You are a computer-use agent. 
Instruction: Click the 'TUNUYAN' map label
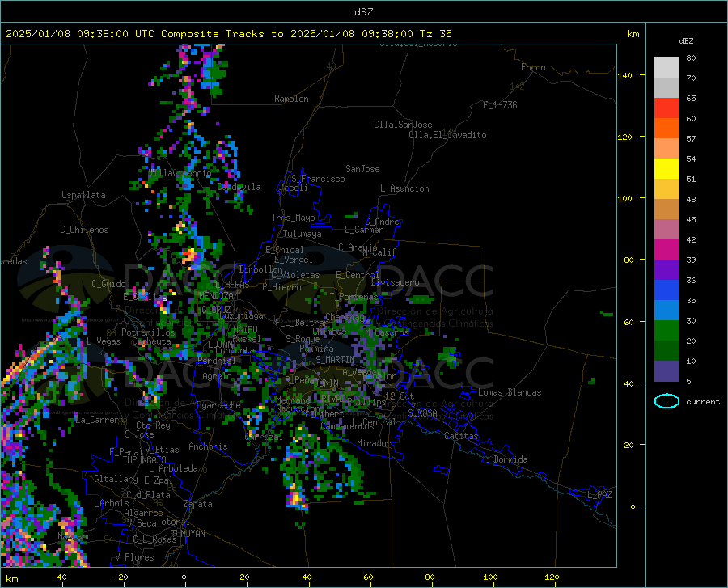coord(188,534)
